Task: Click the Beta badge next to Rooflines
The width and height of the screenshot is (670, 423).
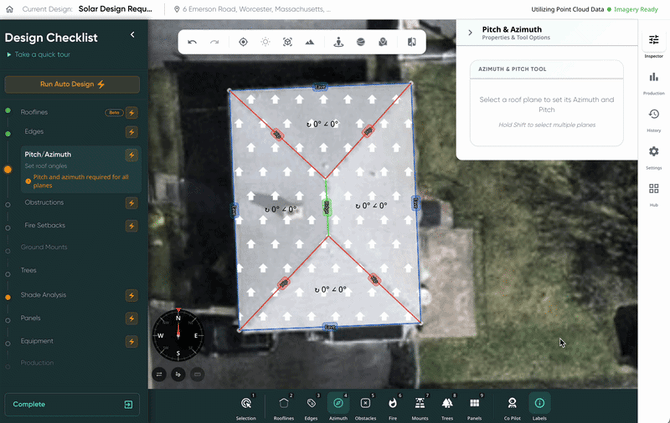Action: tap(114, 113)
